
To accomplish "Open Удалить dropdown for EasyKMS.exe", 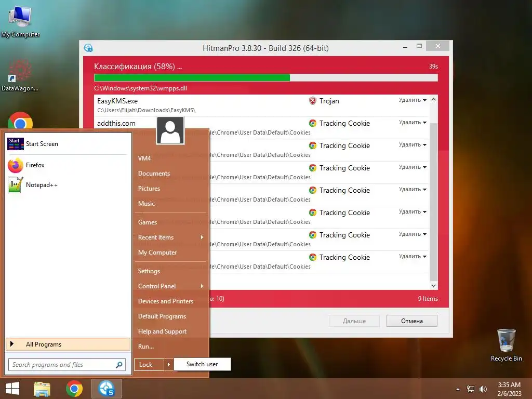I will point(413,100).
